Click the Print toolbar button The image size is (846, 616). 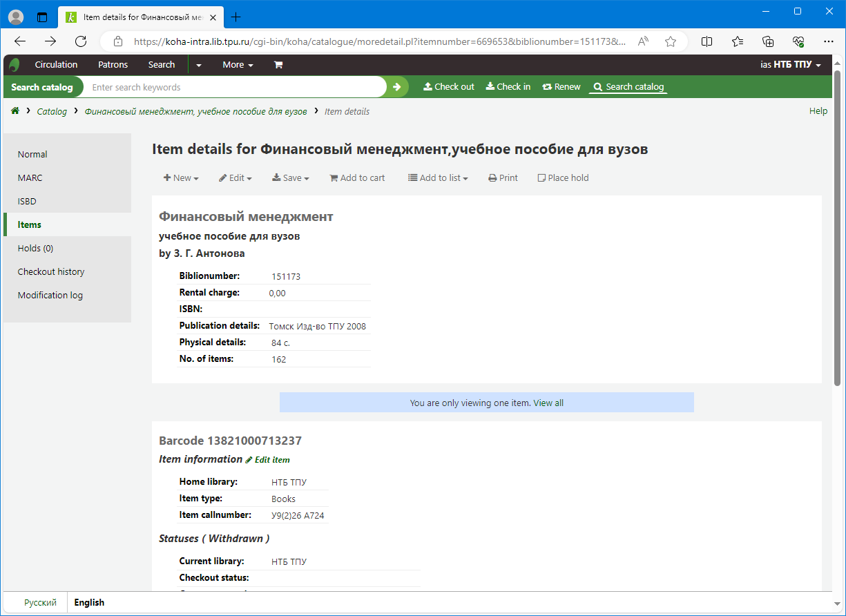pyautogui.click(x=503, y=178)
